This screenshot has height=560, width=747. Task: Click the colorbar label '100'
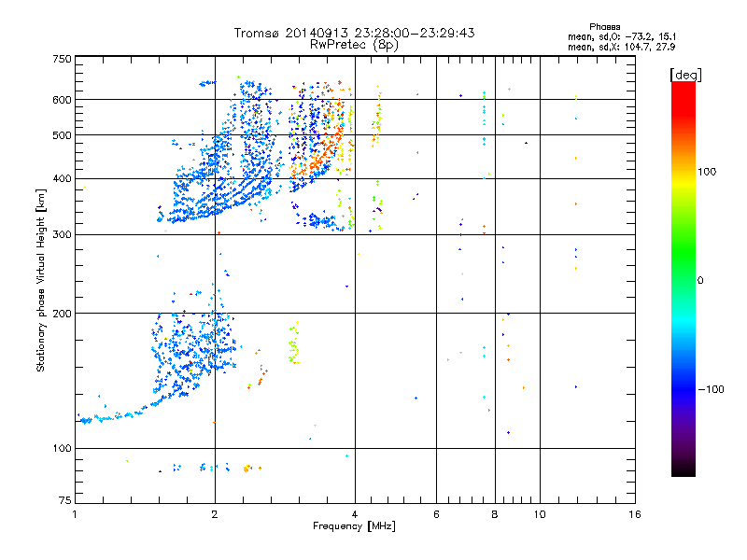[x=707, y=172]
